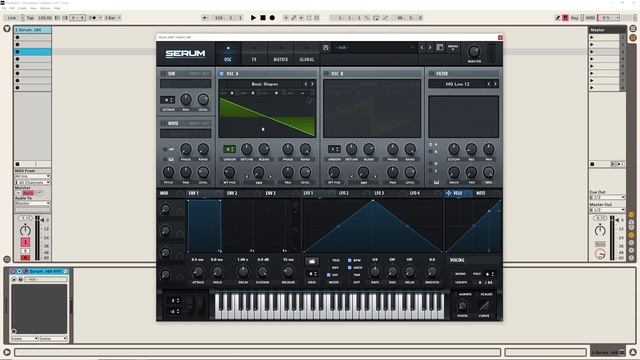Adjust the LFO grid size stepper
The width and height of the screenshot is (640, 360).
tap(312, 274)
